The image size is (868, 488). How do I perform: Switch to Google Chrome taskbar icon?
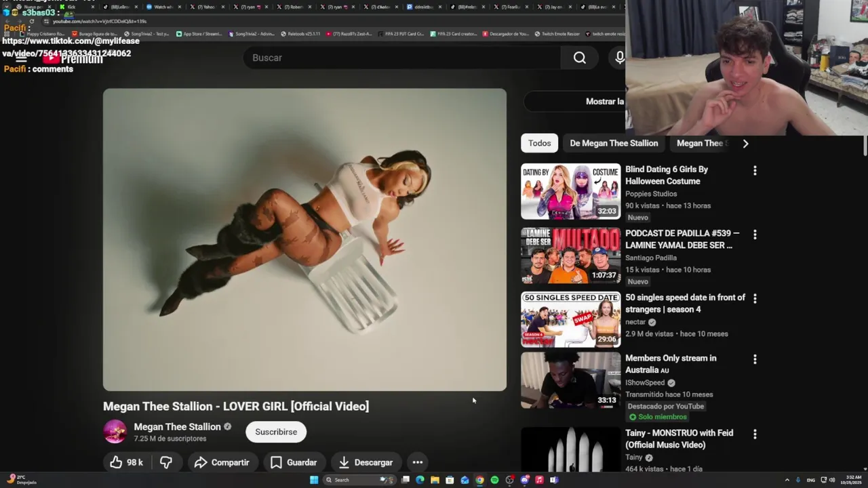pyautogui.click(x=479, y=480)
